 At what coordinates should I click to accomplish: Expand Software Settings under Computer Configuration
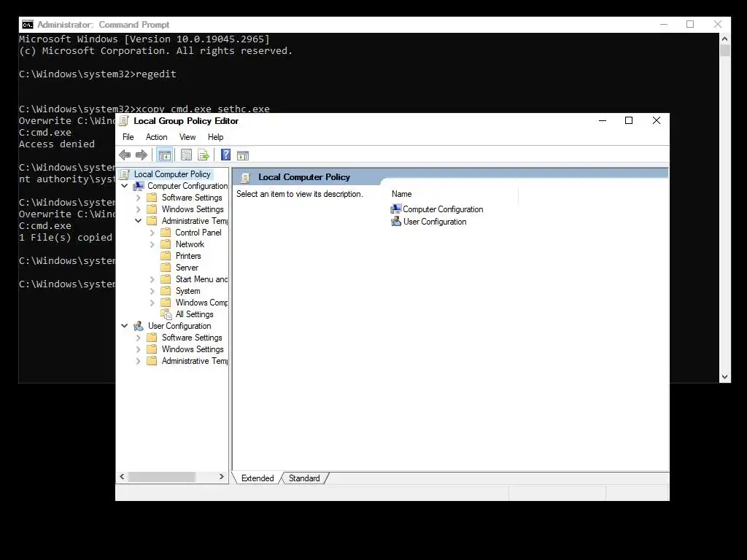coord(138,198)
